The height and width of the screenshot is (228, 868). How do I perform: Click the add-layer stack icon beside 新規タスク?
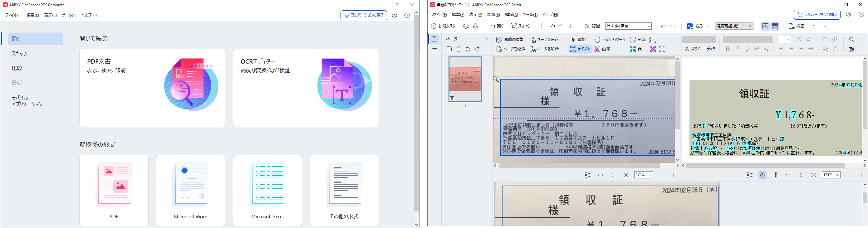pyautogui.click(x=466, y=26)
